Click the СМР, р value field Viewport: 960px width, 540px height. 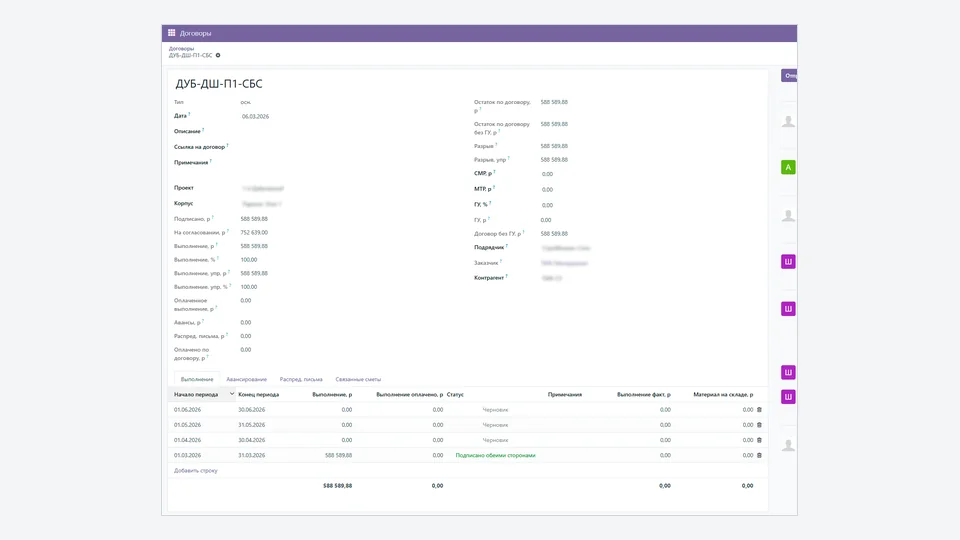coord(547,174)
